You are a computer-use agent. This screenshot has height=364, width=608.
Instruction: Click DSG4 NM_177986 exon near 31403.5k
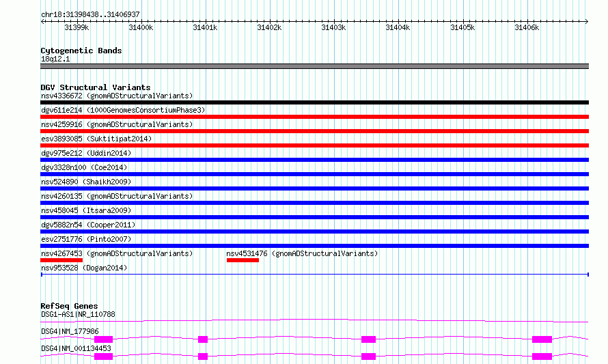(x=368, y=339)
